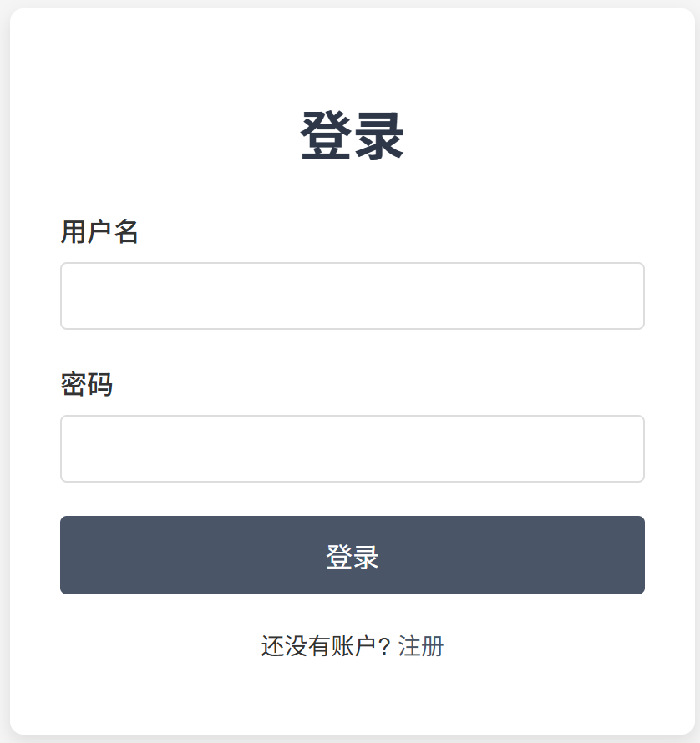Click inside the 用户名 input field
Viewport: 700px width, 743px height.
click(351, 296)
